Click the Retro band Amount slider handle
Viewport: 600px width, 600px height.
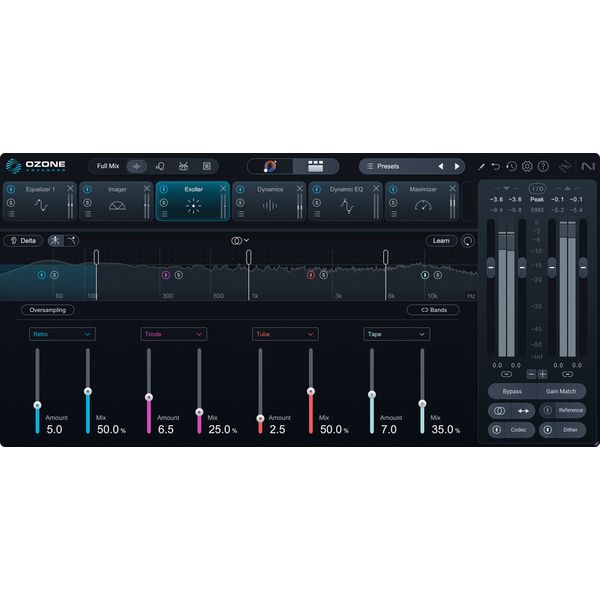click(x=38, y=405)
